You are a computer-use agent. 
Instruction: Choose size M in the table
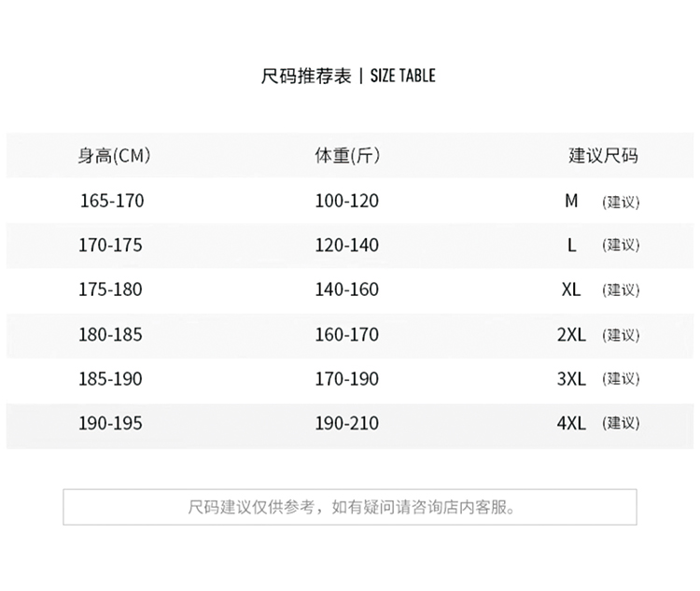(x=571, y=201)
